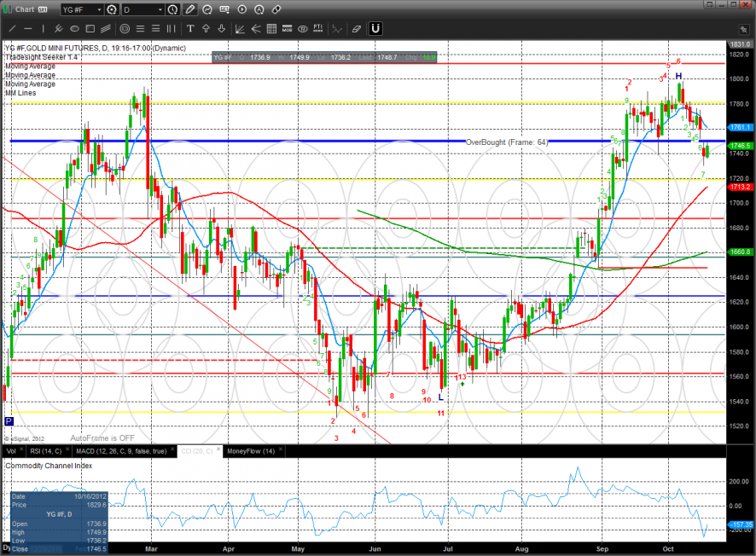The image size is (756, 556).
Task: Toggle the symbol link gear beside YG #F
Action: [111, 9]
